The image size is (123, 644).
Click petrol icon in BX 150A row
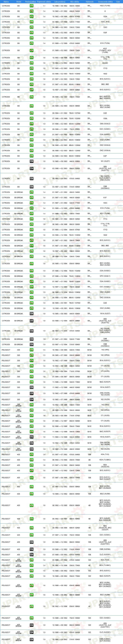coord(31,17)
